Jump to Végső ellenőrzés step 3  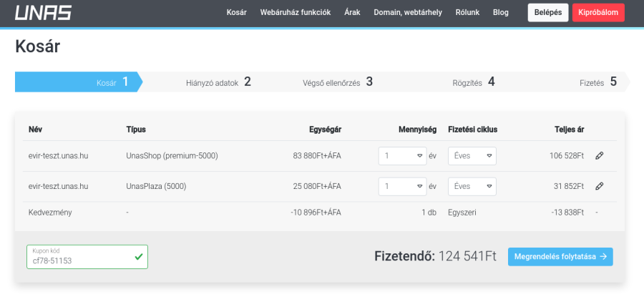pos(338,82)
